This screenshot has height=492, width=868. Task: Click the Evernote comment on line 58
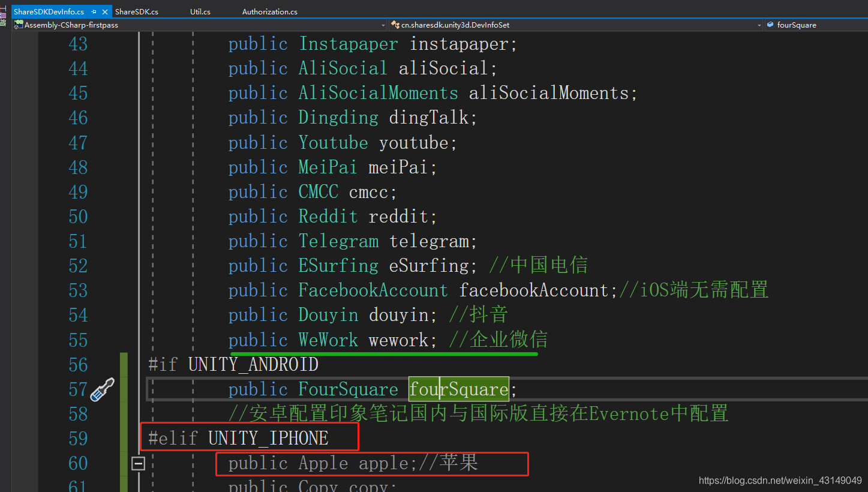click(478, 414)
